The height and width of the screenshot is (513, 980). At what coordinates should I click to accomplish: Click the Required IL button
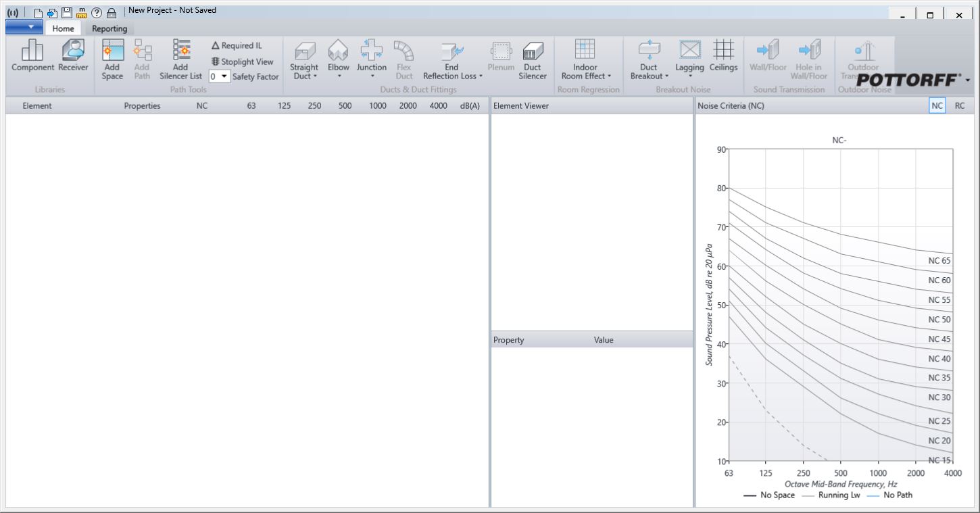coord(237,46)
